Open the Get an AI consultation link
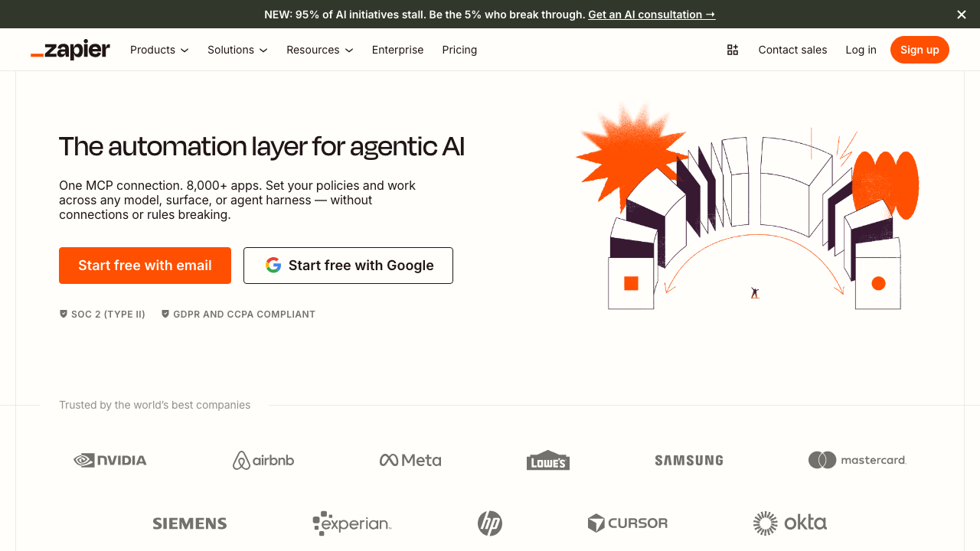This screenshot has height=551, width=980. coord(651,14)
